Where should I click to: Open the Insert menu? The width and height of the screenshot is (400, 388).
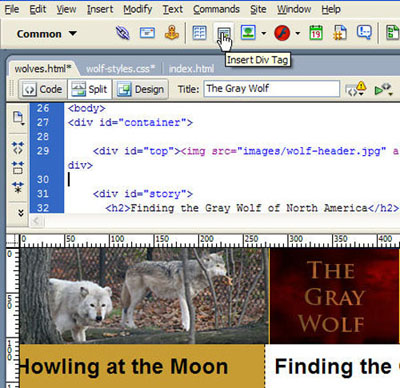click(x=100, y=9)
